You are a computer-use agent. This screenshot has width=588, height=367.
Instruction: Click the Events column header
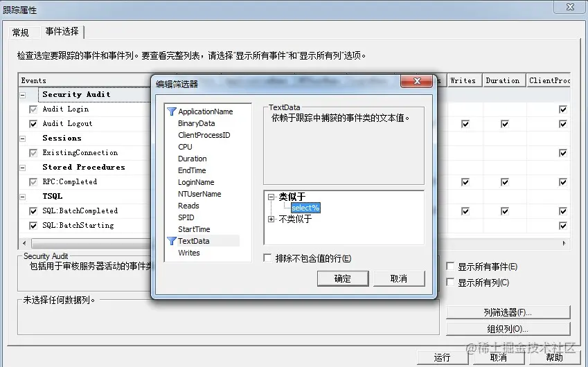pyautogui.click(x=85, y=80)
